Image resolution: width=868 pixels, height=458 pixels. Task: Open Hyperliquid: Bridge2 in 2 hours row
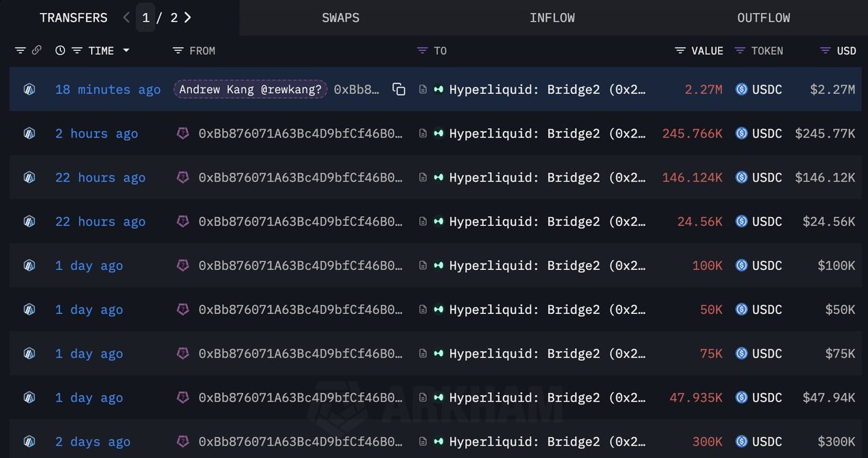pos(548,134)
